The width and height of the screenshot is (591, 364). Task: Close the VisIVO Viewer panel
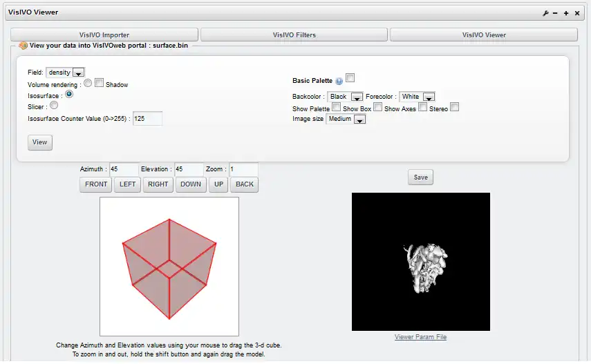coord(577,13)
